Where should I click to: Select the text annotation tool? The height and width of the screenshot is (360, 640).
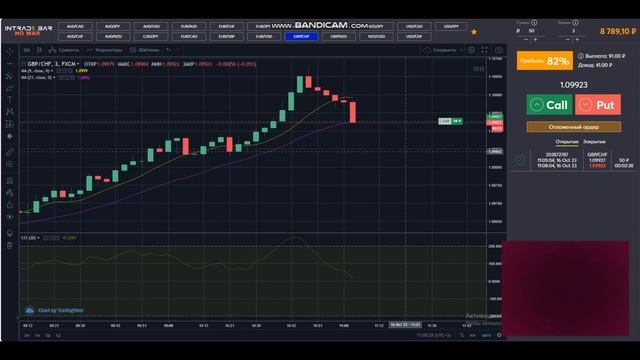pos(10,100)
